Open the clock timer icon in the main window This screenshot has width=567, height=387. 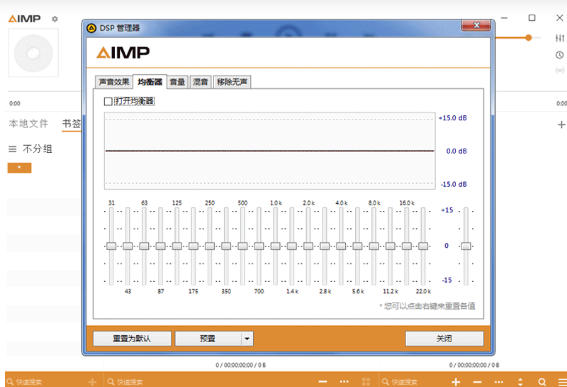click(x=559, y=55)
